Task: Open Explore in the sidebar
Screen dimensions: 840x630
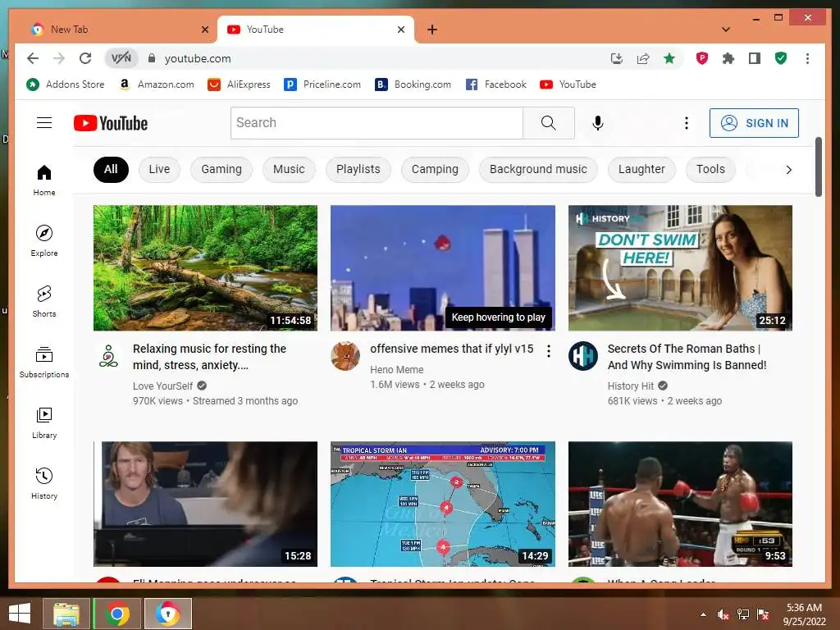Action: (44, 241)
